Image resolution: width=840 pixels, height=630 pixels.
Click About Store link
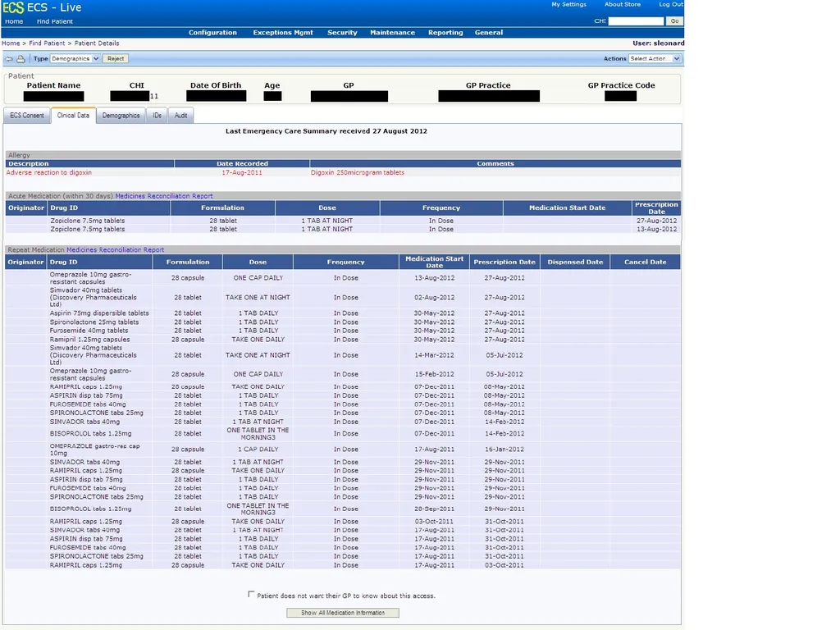[623, 4]
